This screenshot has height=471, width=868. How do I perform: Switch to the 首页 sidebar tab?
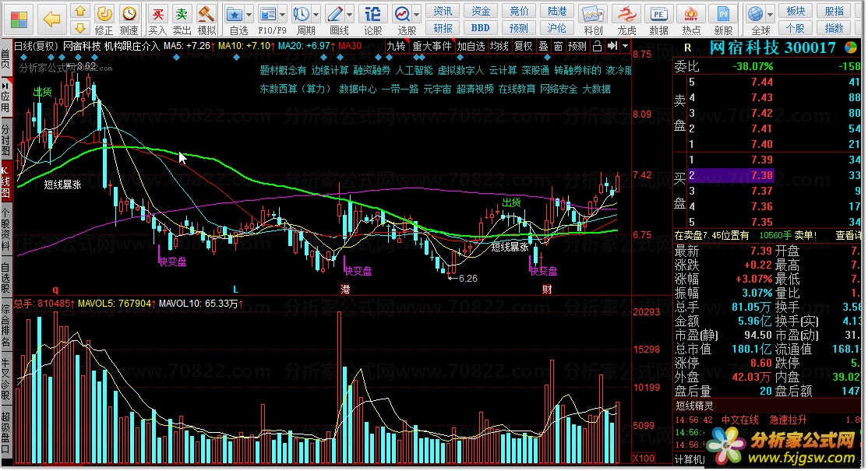(5, 58)
